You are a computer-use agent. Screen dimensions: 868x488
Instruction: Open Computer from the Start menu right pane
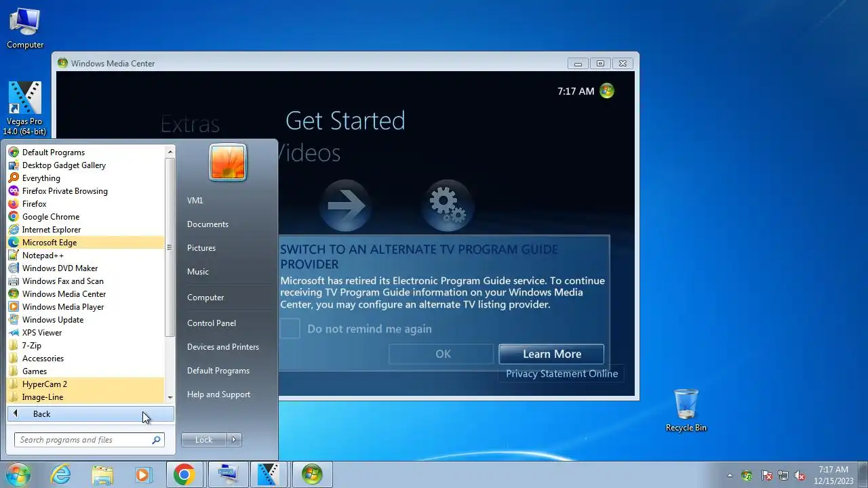[227, 298]
